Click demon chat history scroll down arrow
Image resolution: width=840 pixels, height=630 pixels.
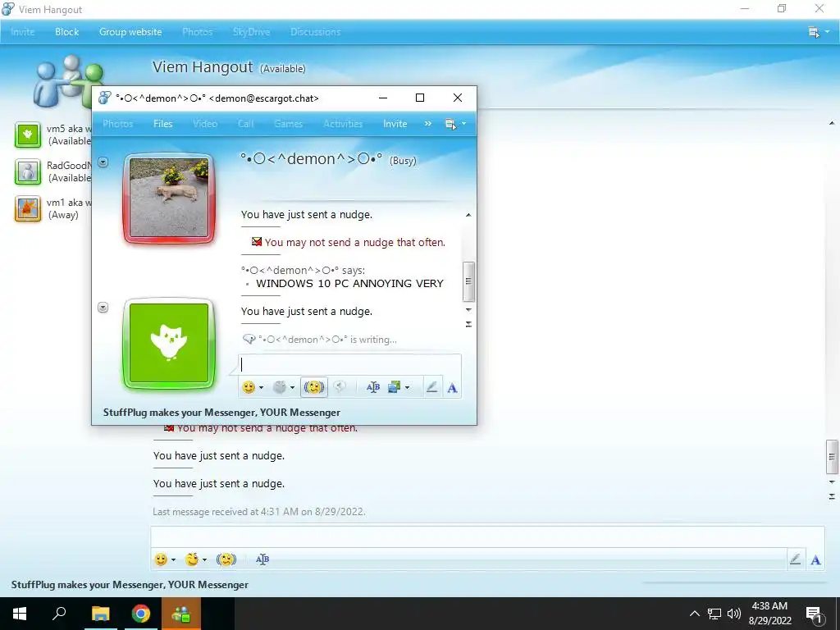pos(468,309)
